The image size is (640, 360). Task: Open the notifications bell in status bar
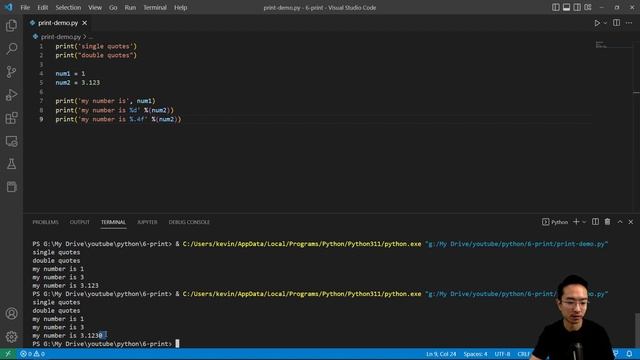pyautogui.click(x=629, y=353)
